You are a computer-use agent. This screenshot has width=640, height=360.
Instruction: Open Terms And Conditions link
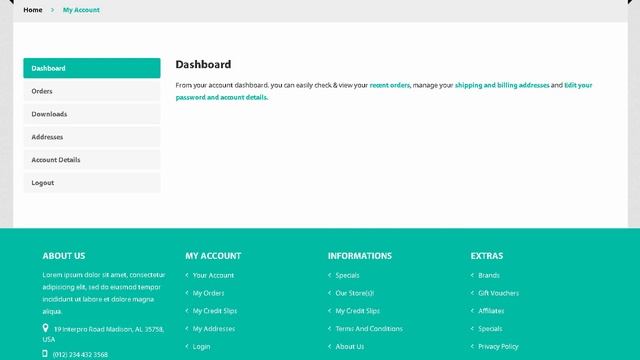coord(369,329)
